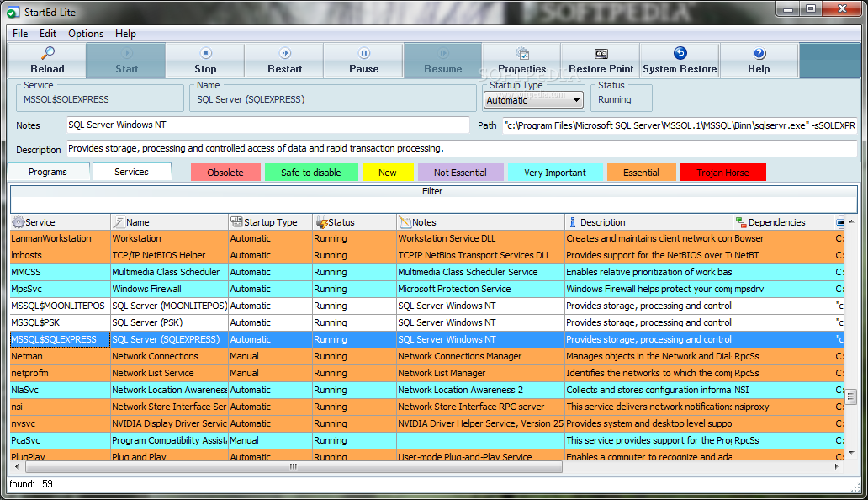Screen dimensions: 868x500
Task: Click the horizontal scrollbar thumb
Action: pos(294,467)
